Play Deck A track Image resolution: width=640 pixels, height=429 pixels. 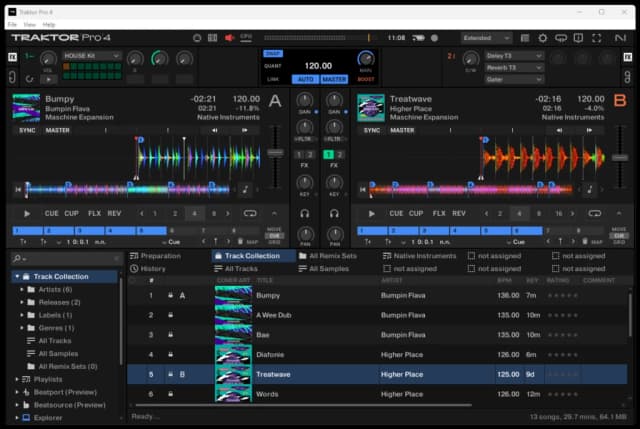click(27, 213)
